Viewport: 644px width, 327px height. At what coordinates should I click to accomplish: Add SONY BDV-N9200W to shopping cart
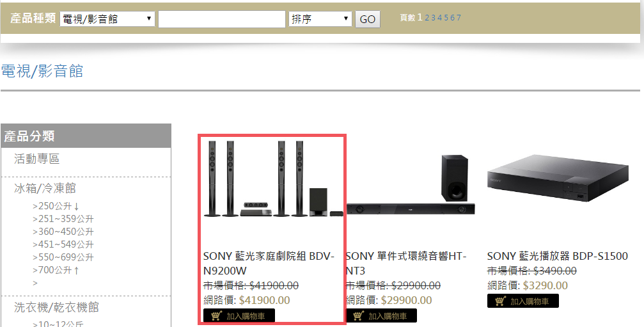[x=239, y=316]
